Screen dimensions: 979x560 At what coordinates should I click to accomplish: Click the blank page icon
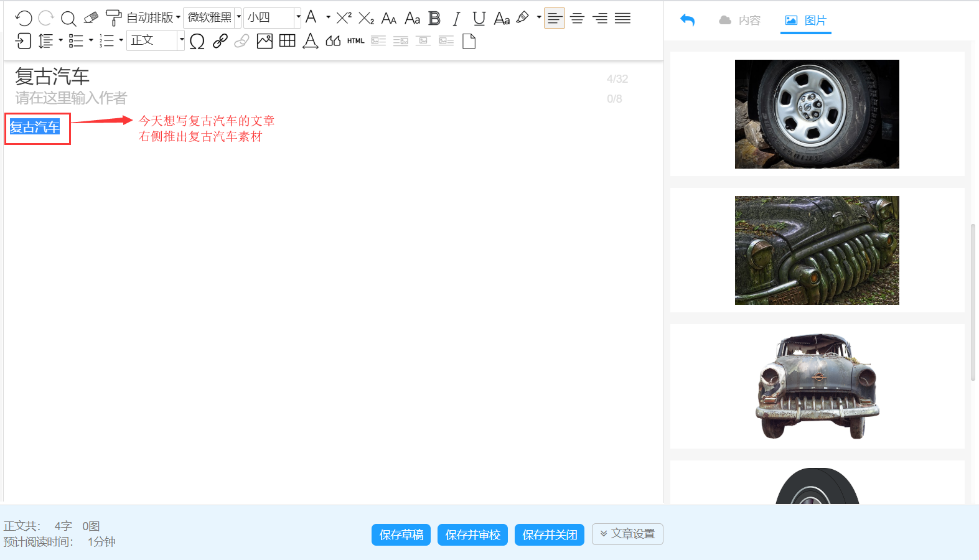click(x=469, y=41)
